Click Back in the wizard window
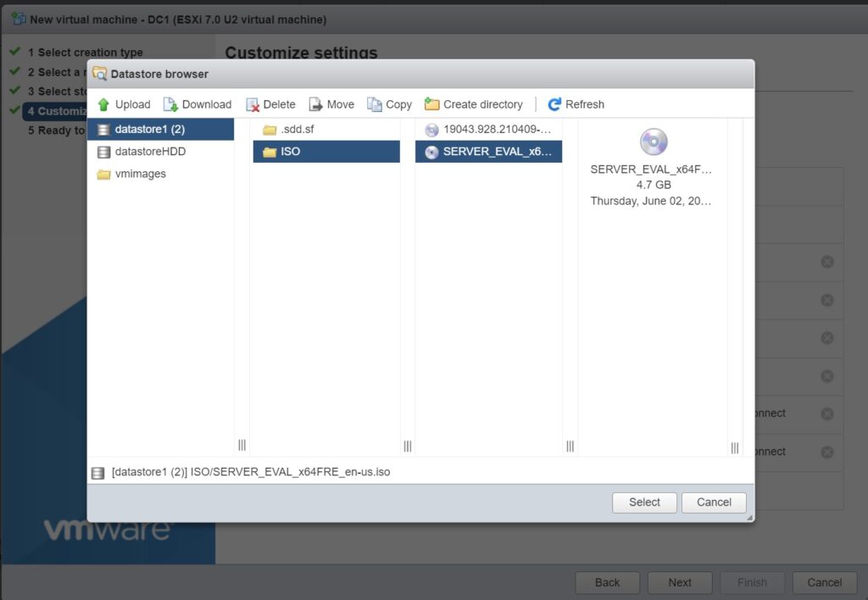 point(607,583)
